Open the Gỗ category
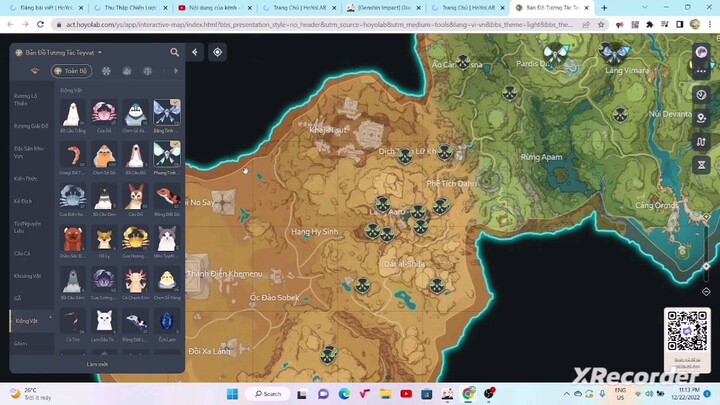The height and width of the screenshot is (405, 720). pos(31,298)
